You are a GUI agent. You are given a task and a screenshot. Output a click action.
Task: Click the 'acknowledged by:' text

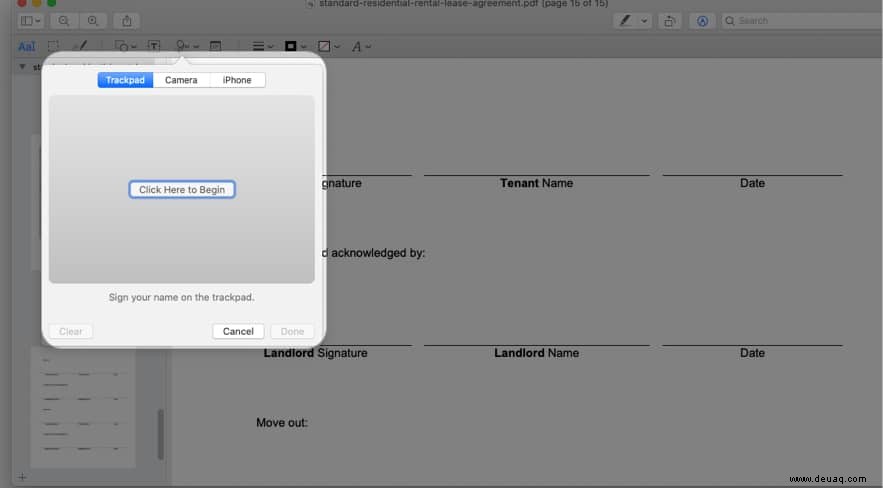(x=378, y=253)
